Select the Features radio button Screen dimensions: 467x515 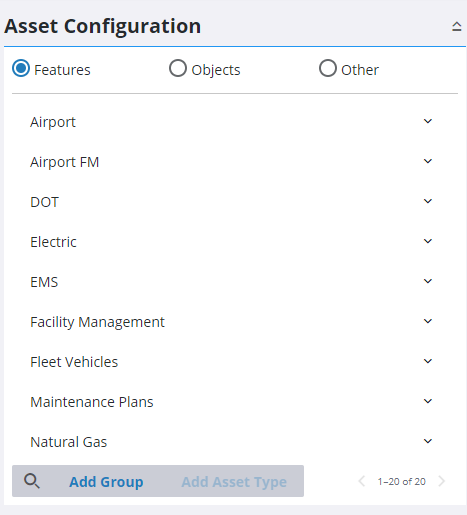point(21,68)
